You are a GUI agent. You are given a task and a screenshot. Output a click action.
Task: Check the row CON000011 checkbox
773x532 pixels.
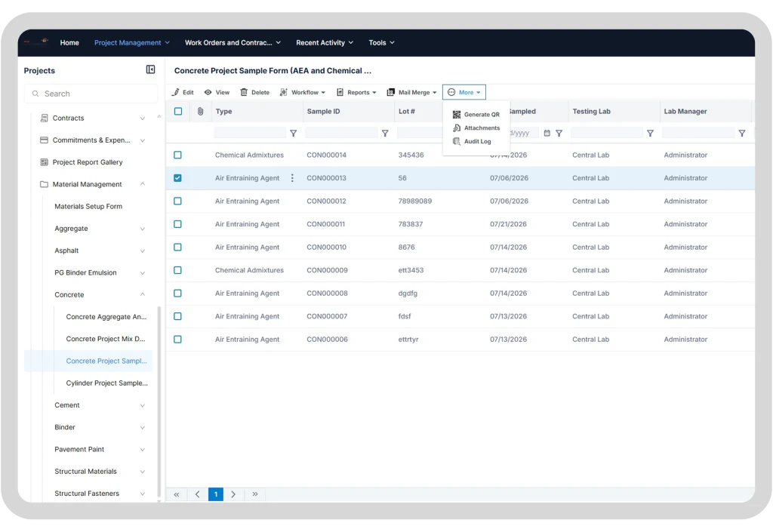click(177, 224)
